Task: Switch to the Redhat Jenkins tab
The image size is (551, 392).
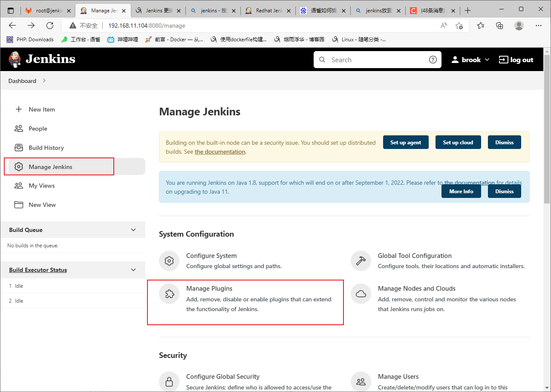Action: [268, 10]
